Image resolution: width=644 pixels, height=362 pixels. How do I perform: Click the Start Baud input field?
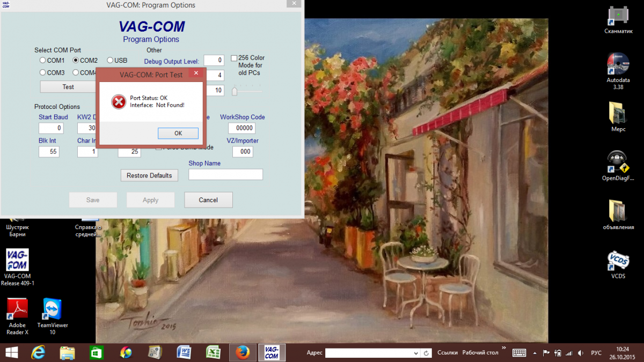[51, 128]
